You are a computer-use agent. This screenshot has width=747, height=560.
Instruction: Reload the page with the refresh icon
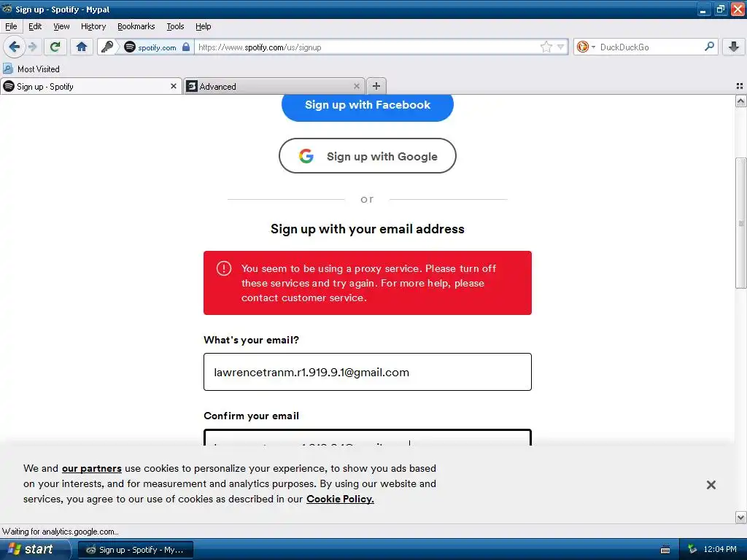pos(55,47)
